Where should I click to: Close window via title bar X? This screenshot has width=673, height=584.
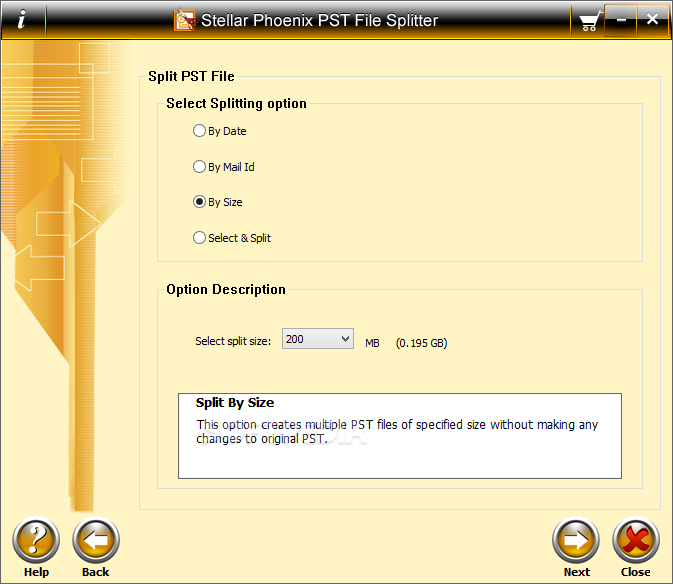(652, 19)
